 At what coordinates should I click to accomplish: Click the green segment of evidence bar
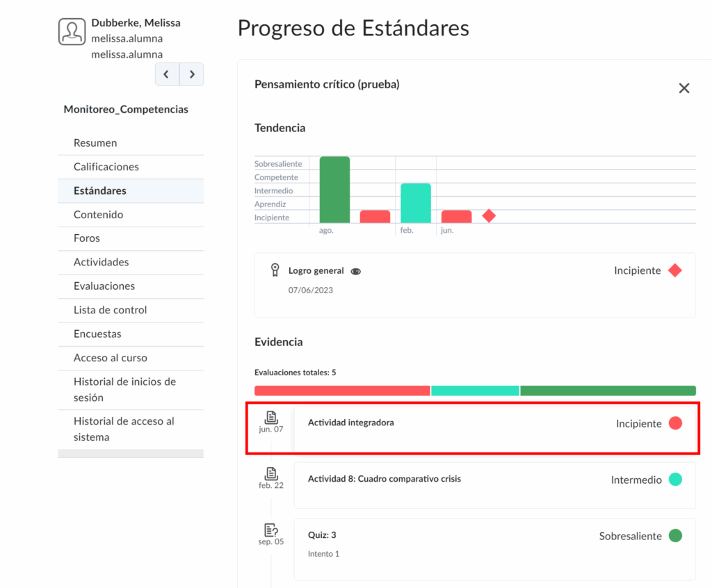(607, 391)
